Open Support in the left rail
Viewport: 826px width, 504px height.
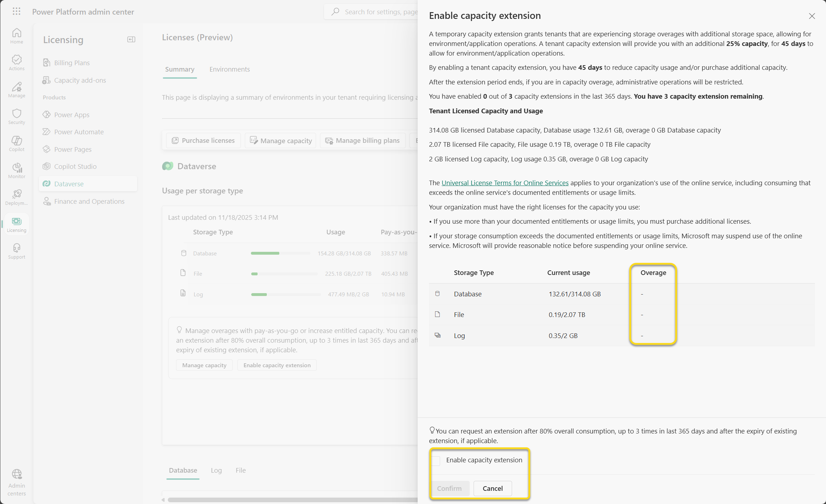16,251
